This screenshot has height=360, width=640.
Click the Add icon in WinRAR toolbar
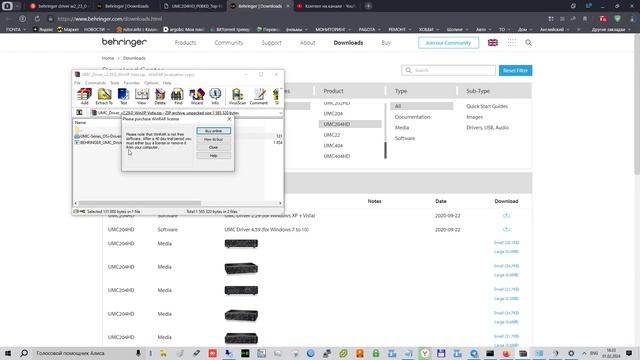[x=84, y=95]
